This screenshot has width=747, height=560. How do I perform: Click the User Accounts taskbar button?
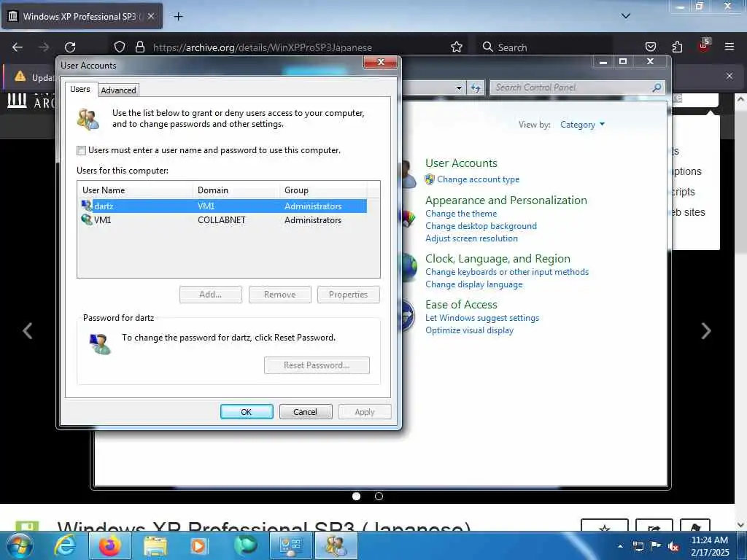click(336, 545)
